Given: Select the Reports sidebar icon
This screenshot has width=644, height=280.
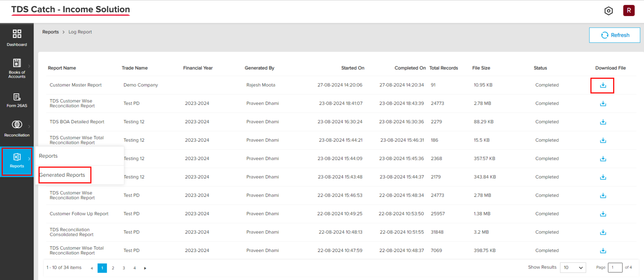Looking at the screenshot, I should point(17,161).
